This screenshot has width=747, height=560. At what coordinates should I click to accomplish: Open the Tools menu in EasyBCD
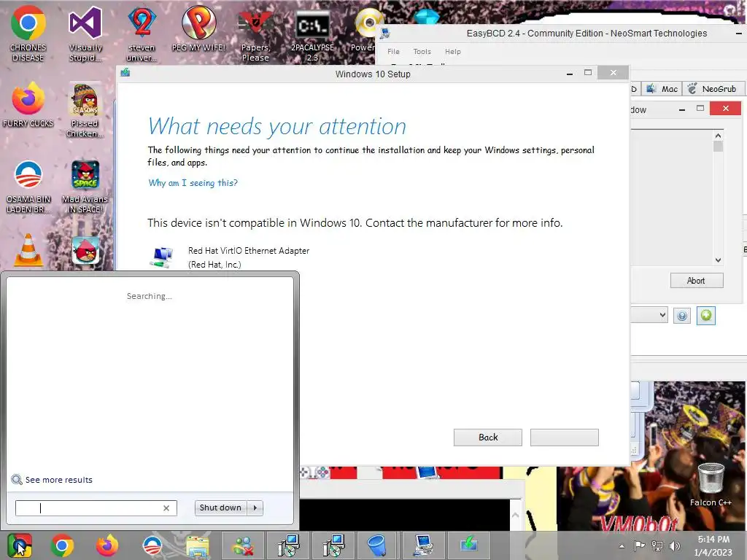click(422, 52)
